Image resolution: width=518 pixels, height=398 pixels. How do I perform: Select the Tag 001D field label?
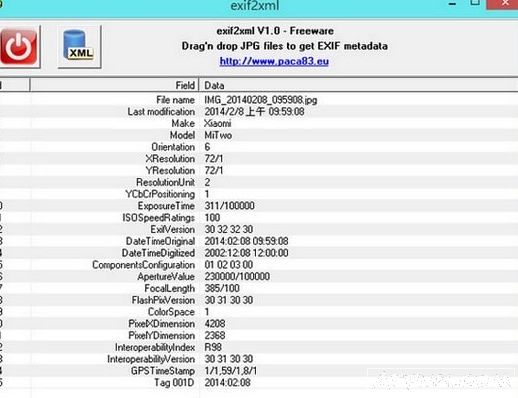(x=174, y=383)
